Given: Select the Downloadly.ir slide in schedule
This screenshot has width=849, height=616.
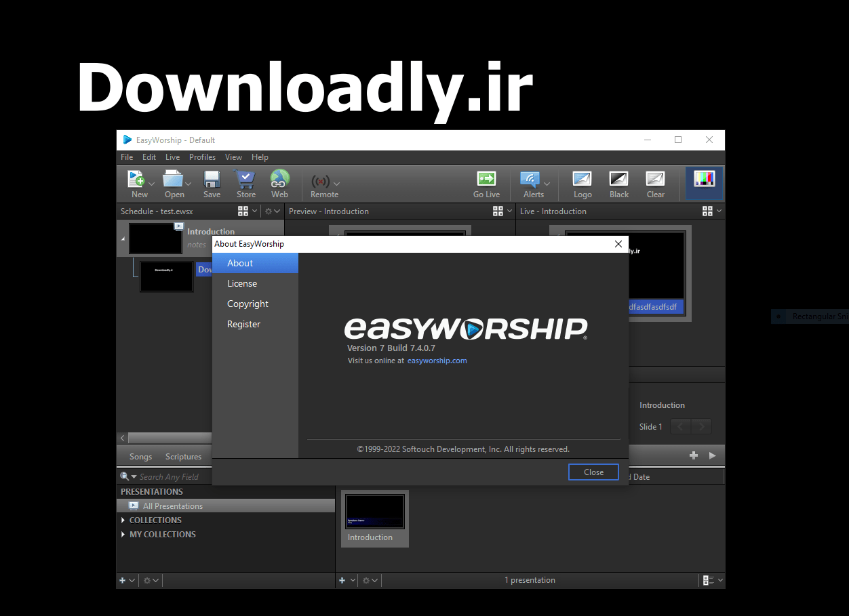Looking at the screenshot, I should pyautogui.click(x=166, y=276).
